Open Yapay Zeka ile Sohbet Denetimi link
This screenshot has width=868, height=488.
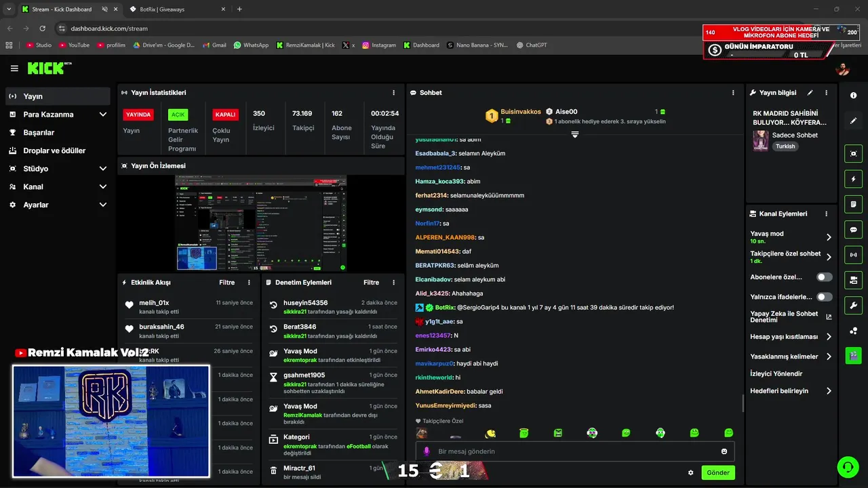tap(791, 317)
